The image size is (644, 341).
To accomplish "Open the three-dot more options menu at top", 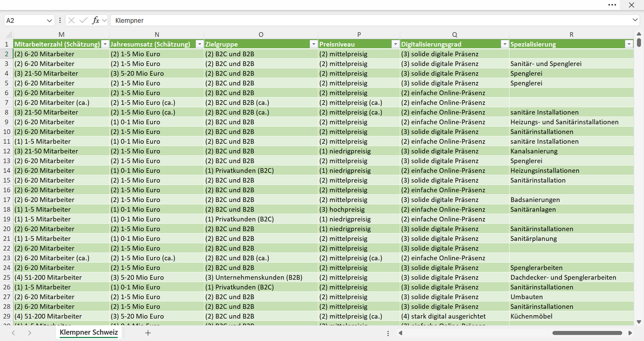I will (x=612, y=5).
